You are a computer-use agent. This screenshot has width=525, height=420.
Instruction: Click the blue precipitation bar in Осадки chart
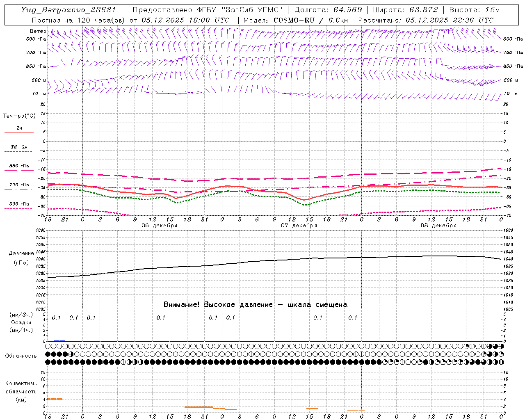(59, 340)
